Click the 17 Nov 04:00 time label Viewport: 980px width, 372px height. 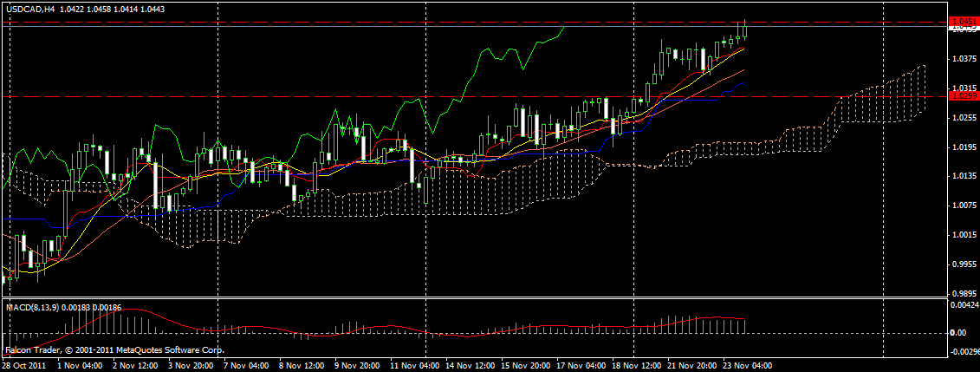(x=579, y=366)
